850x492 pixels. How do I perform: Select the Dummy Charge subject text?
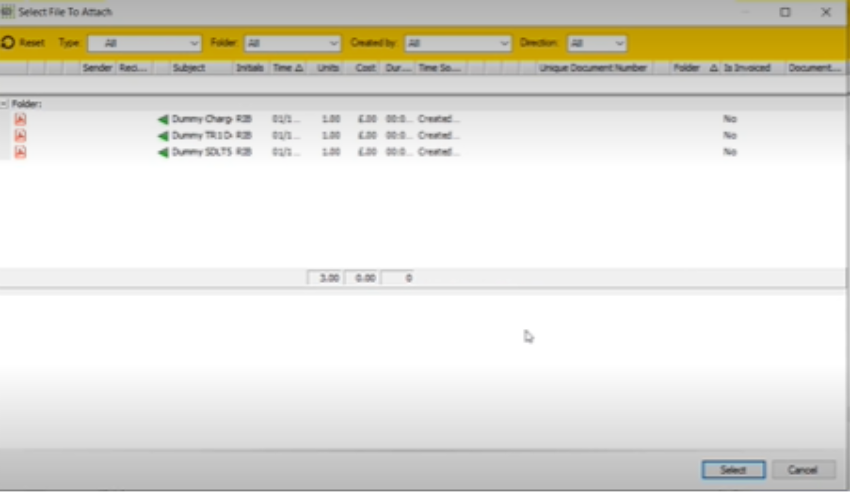202,119
